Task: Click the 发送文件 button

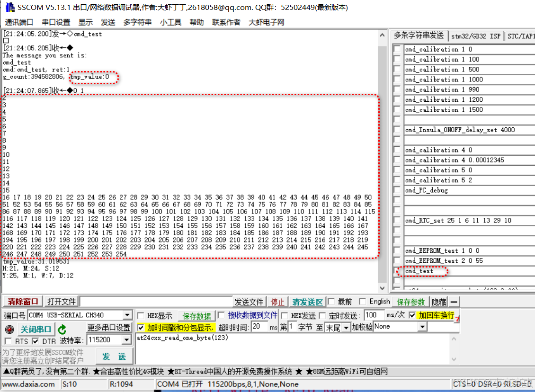Action: click(x=249, y=302)
